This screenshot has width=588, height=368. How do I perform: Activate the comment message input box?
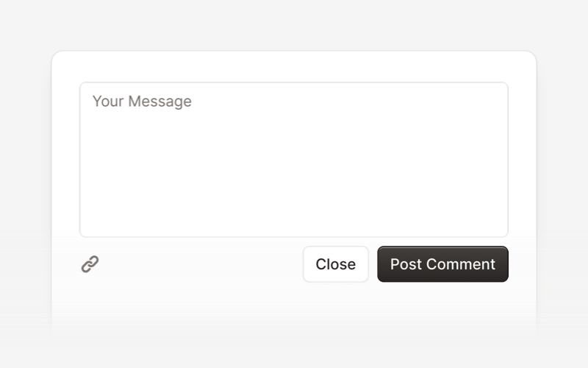pos(294,160)
